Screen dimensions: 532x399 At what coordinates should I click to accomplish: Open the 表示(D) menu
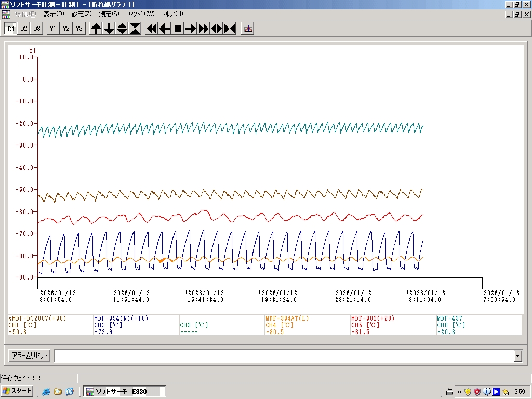click(54, 14)
